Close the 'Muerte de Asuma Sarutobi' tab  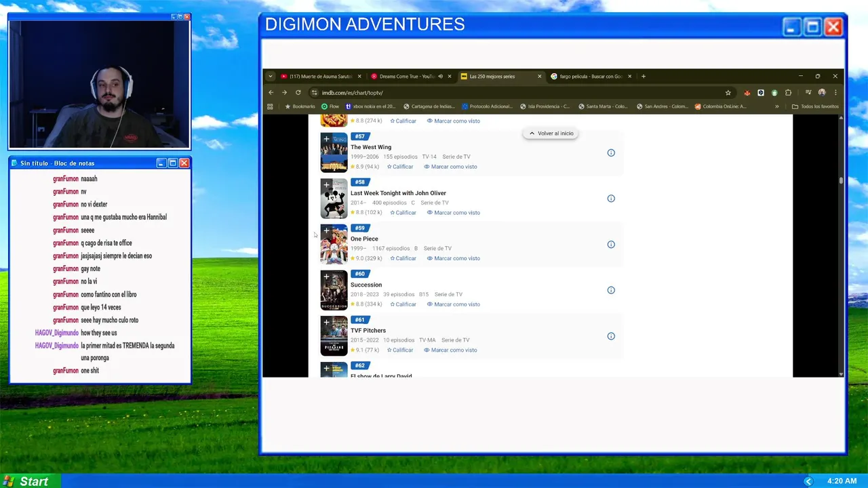359,77
